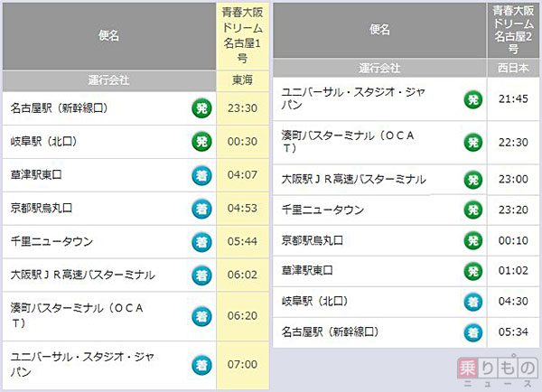The image size is (542, 392).
Task: Click the 乗りものニュース watermark logo
Action: pos(498,371)
